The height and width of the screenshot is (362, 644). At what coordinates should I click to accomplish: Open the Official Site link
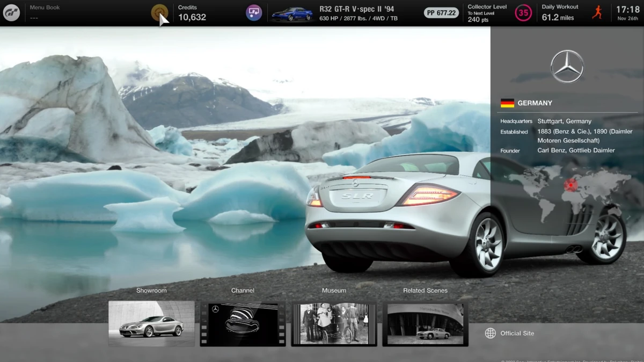(x=517, y=333)
